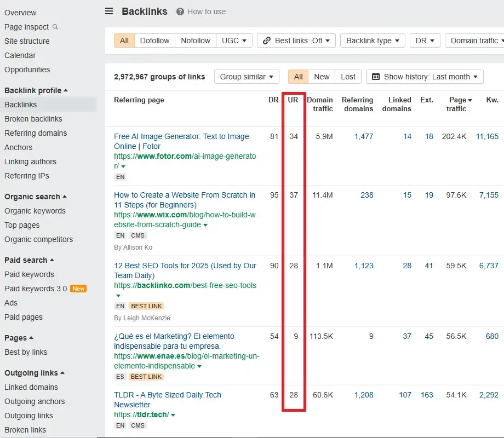Click the How to use help icon
This screenshot has width=504, height=438.
click(x=180, y=11)
